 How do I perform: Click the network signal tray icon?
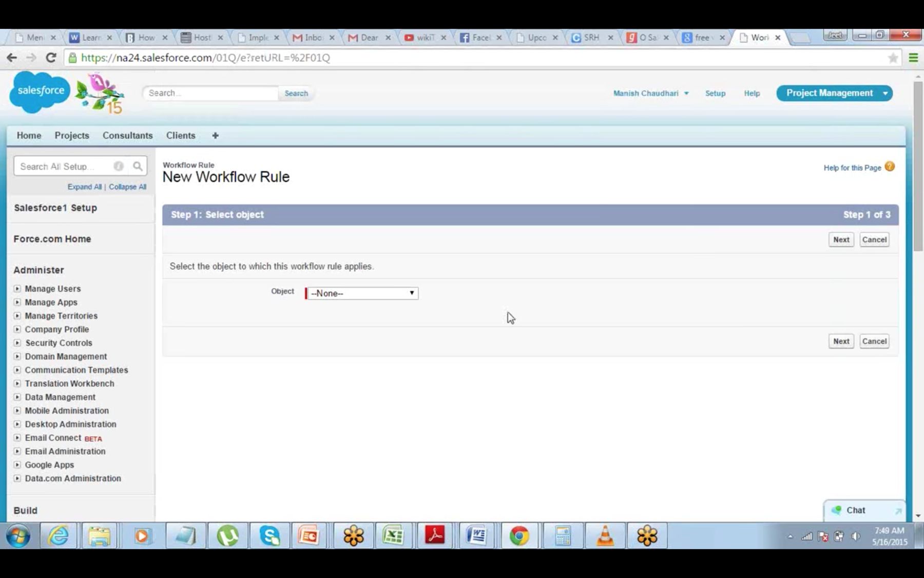[807, 536]
